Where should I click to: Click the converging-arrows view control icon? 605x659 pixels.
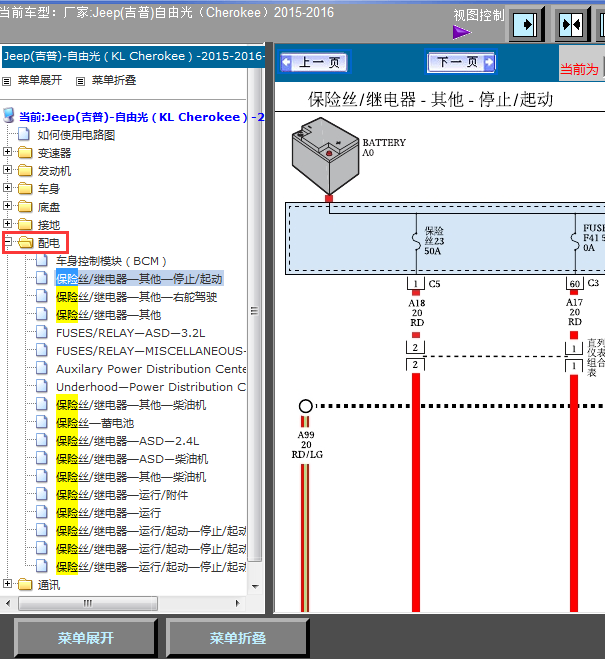coord(572,24)
